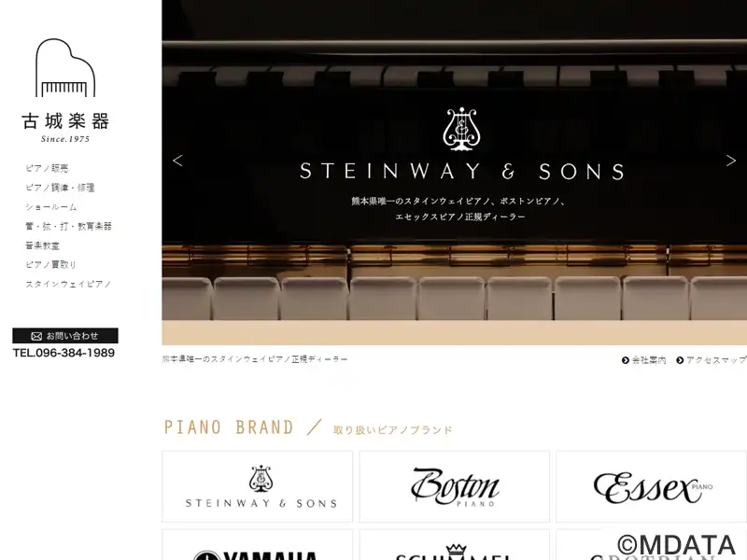This screenshot has height=560, width=747.
Task: Open ピアノ調律・修理 menu item
Action: click(60, 188)
